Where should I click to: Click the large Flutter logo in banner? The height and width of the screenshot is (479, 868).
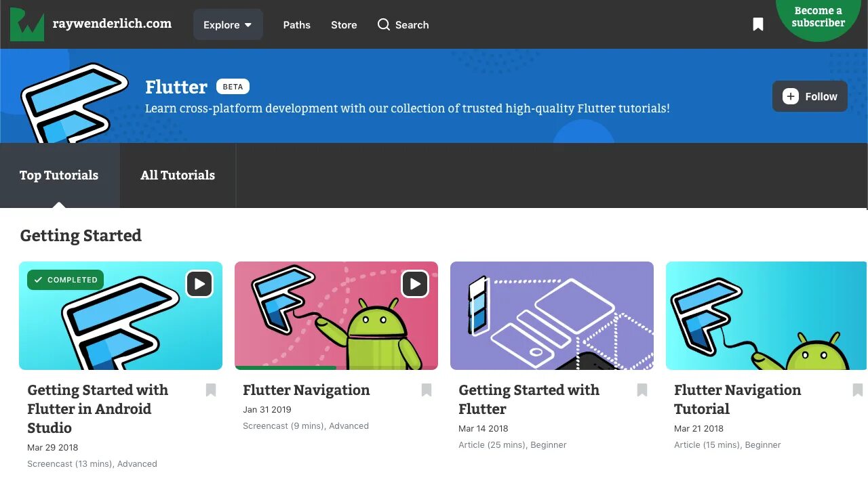coord(74,103)
